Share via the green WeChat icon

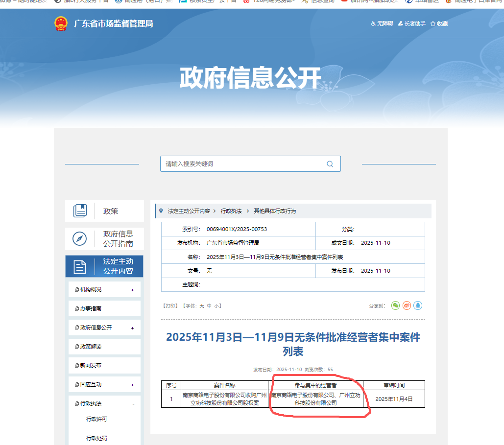tap(395, 305)
